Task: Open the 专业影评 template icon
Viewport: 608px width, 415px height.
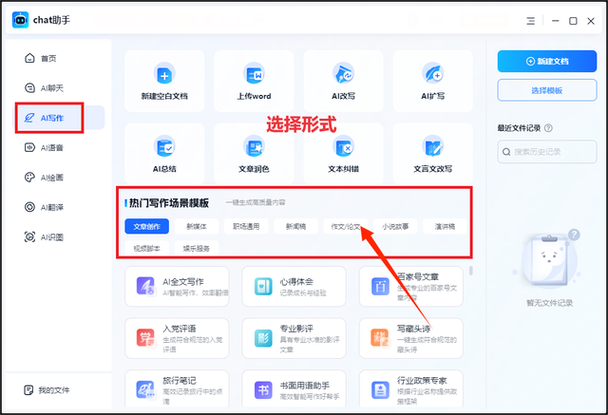Action: 263,338
